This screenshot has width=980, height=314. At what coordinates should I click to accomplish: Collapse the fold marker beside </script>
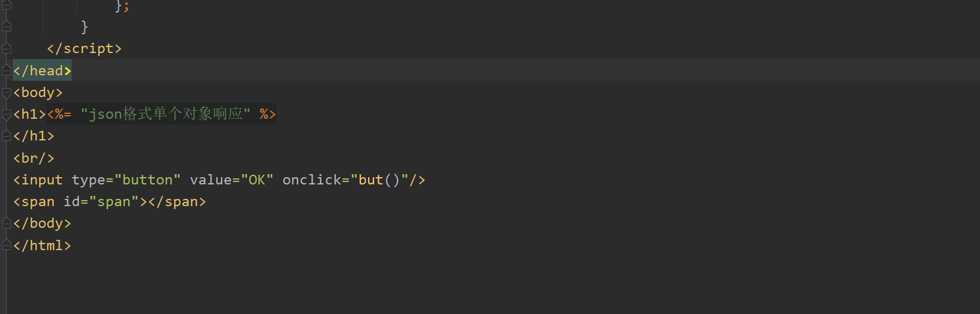click(7, 48)
